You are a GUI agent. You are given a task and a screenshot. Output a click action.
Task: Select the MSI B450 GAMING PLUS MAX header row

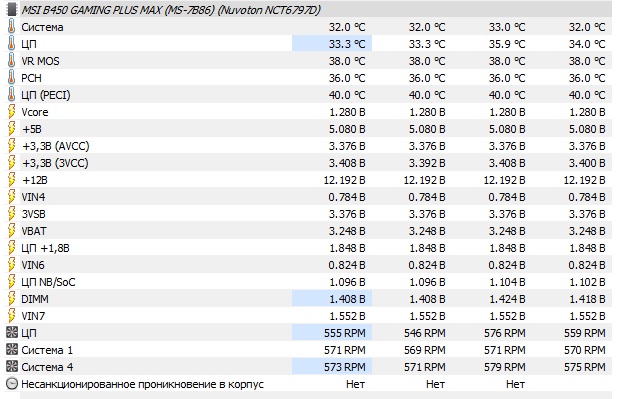pyautogui.click(x=308, y=9)
